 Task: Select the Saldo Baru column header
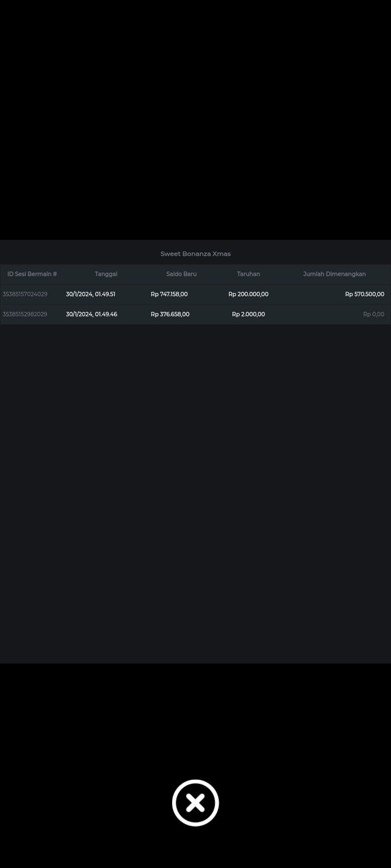(x=181, y=274)
